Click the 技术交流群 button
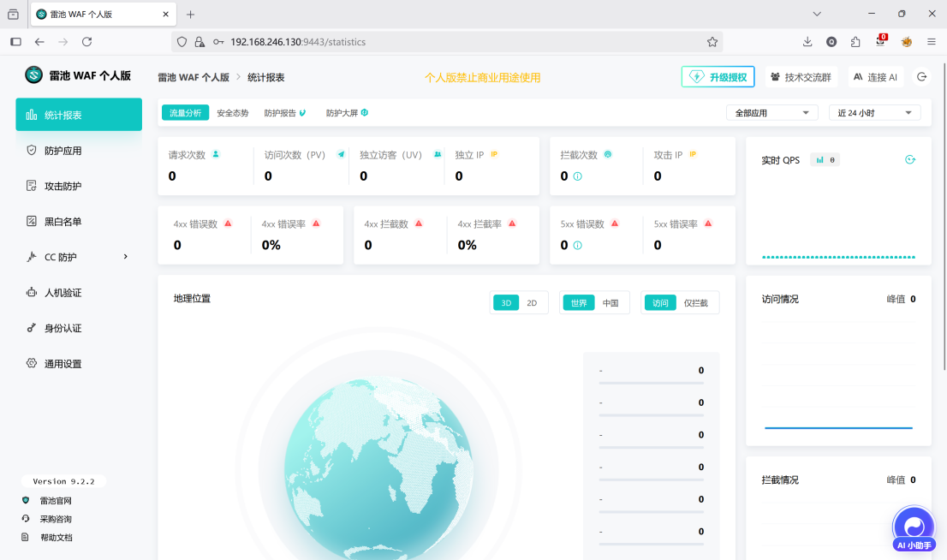Viewport: 947px width, 560px height. [x=801, y=77]
